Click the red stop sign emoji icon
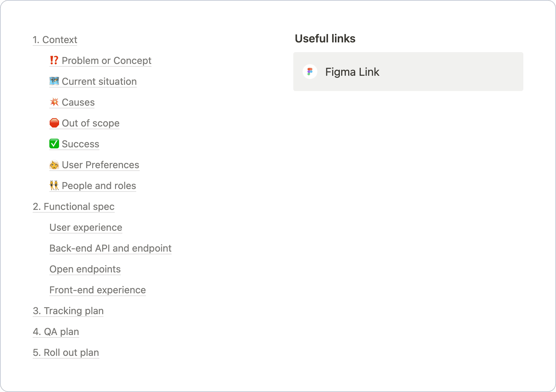Screen dimensions: 556x392 [54, 123]
